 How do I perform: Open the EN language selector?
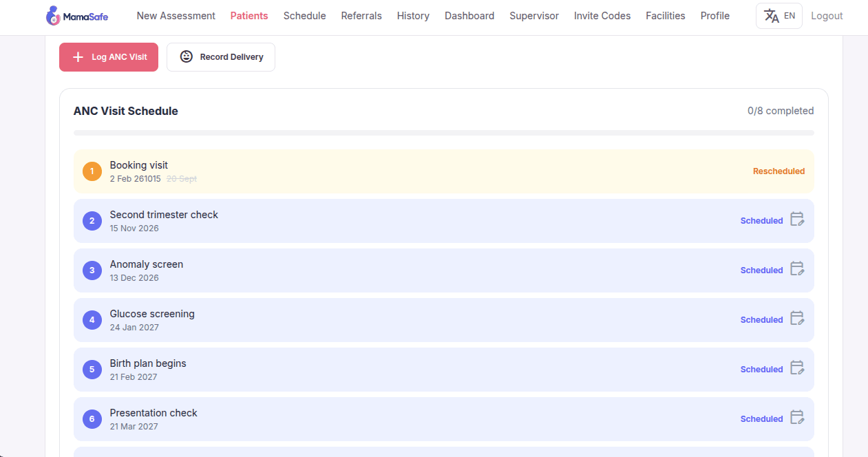tap(779, 16)
